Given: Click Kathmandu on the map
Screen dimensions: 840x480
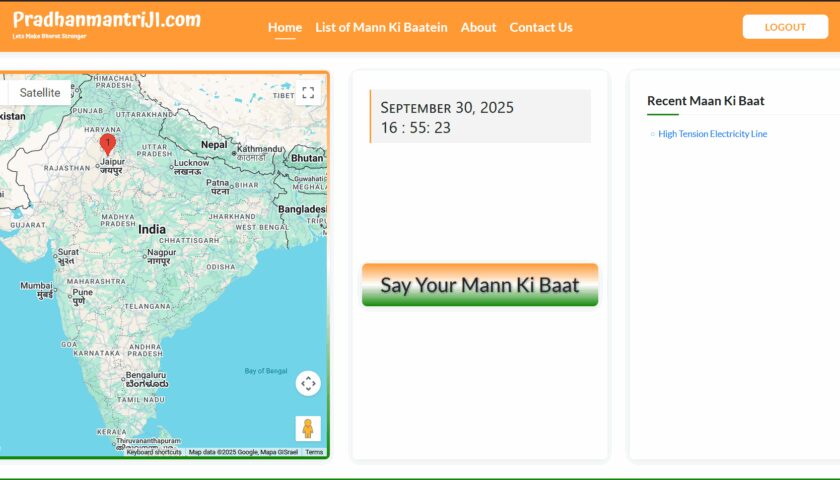Looking at the screenshot, I should (258, 149).
